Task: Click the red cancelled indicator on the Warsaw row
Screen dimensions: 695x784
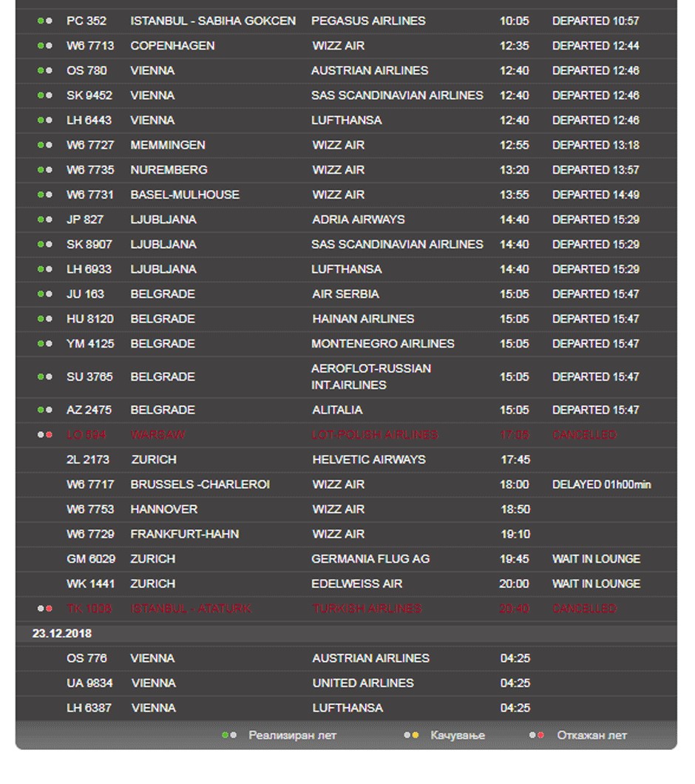Action: pos(45,434)
